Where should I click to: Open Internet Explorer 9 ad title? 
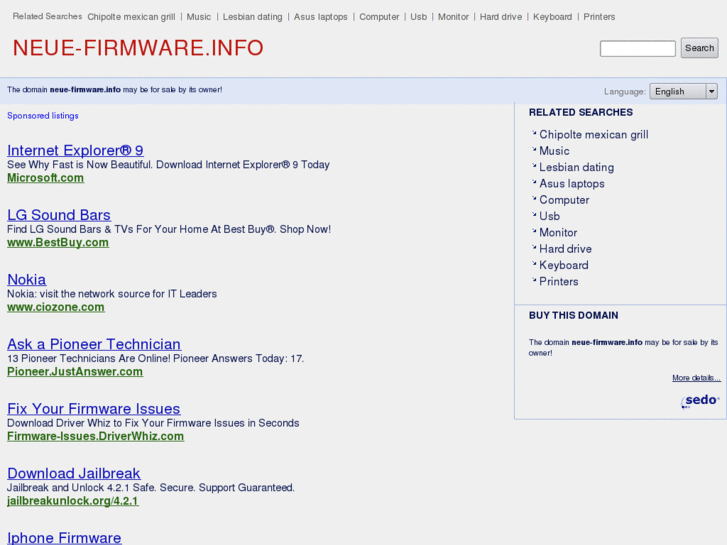pos(75,150)
